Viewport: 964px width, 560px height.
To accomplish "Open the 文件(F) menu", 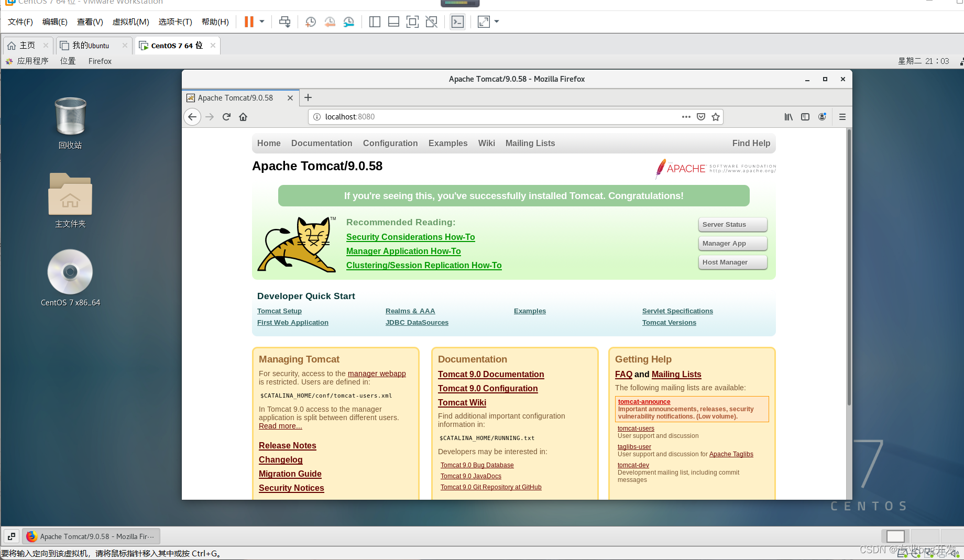I will (x=20, y=22).
